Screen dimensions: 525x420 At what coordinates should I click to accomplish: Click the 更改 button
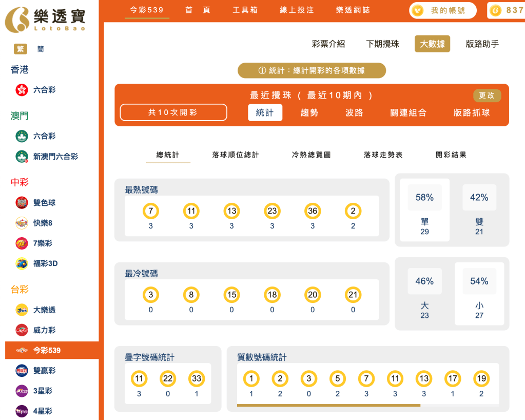coord(486,96)
